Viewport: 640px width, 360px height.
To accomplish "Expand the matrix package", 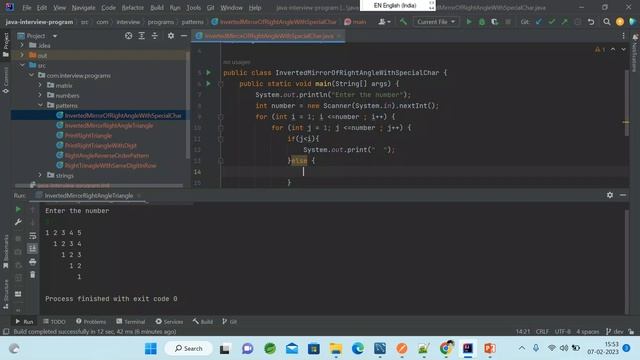I will click(40, 85).
